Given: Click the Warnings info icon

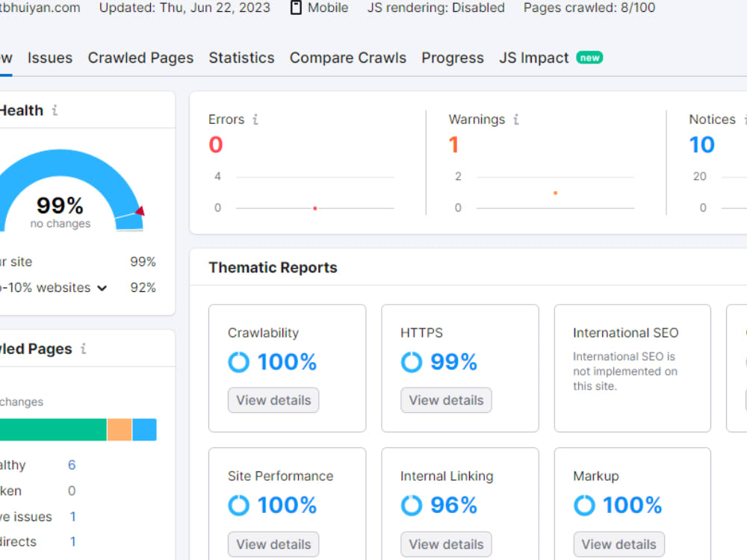Looking at the screenshot, I should pyautogui.click(x=516, y=119).
